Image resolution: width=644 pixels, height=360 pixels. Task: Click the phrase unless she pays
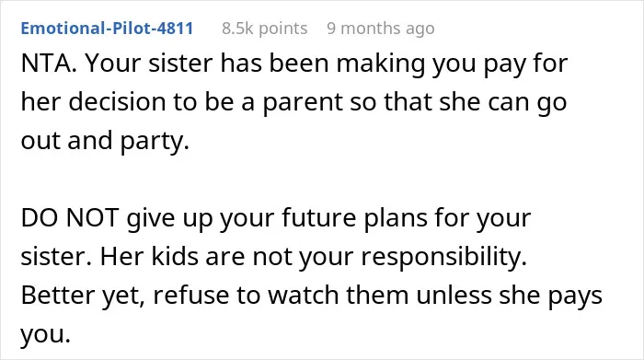tap(510, 296)
